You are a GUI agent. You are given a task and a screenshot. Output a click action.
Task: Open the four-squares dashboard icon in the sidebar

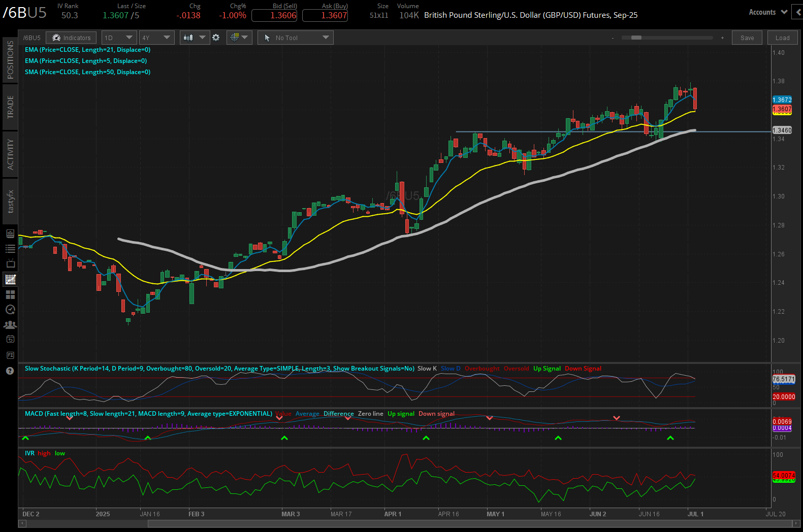click(10, 294)
